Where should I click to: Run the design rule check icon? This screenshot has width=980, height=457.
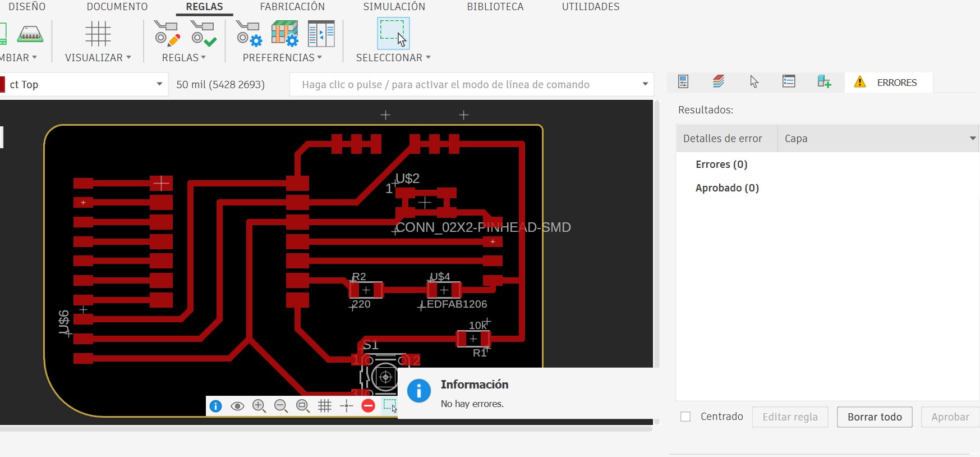pos(203,34)
